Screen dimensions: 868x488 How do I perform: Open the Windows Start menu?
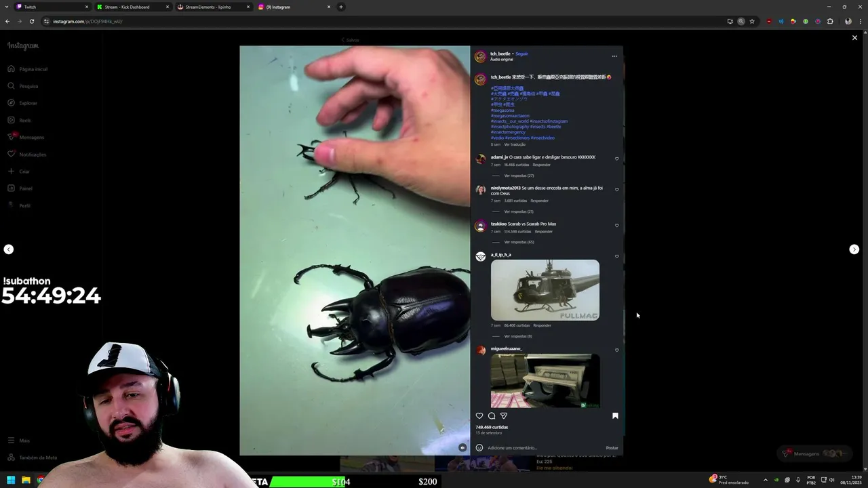pos(11,481)
